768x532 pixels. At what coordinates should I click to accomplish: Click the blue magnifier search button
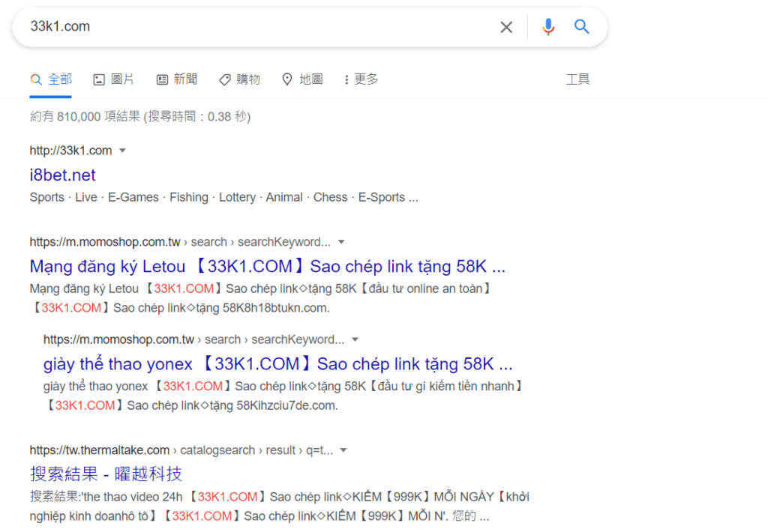pos(582,27)
